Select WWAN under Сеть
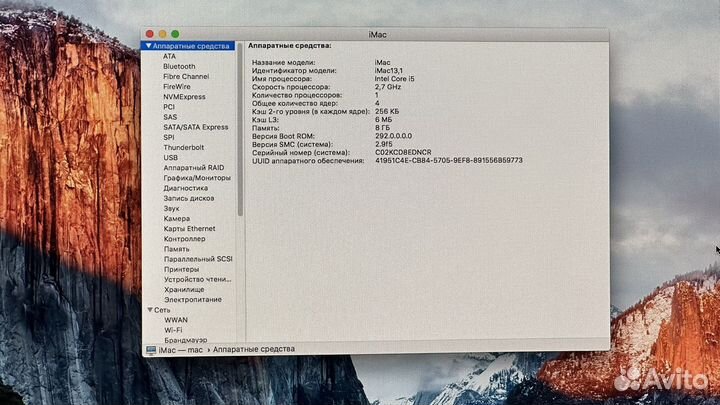This screenshot has width=720, height=405. 176,320
